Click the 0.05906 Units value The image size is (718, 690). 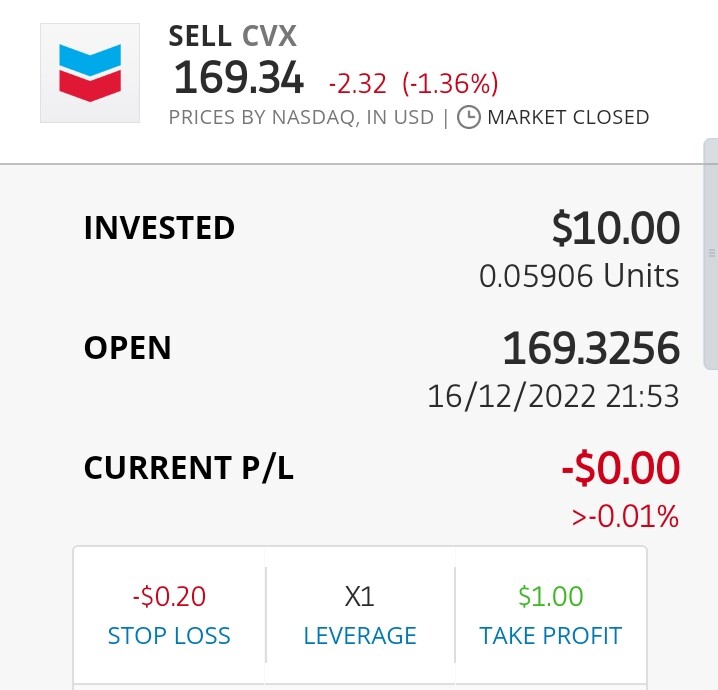pos(579,276)
